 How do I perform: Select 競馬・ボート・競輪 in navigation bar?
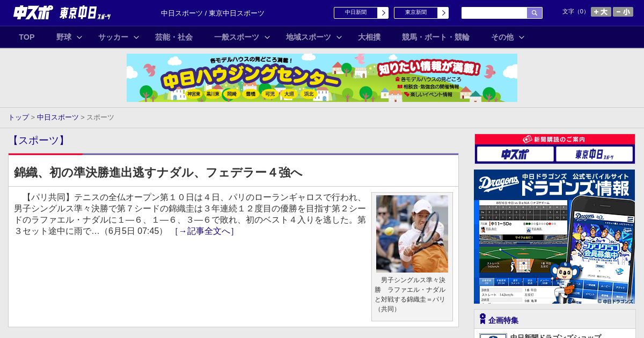coord(436,37)
